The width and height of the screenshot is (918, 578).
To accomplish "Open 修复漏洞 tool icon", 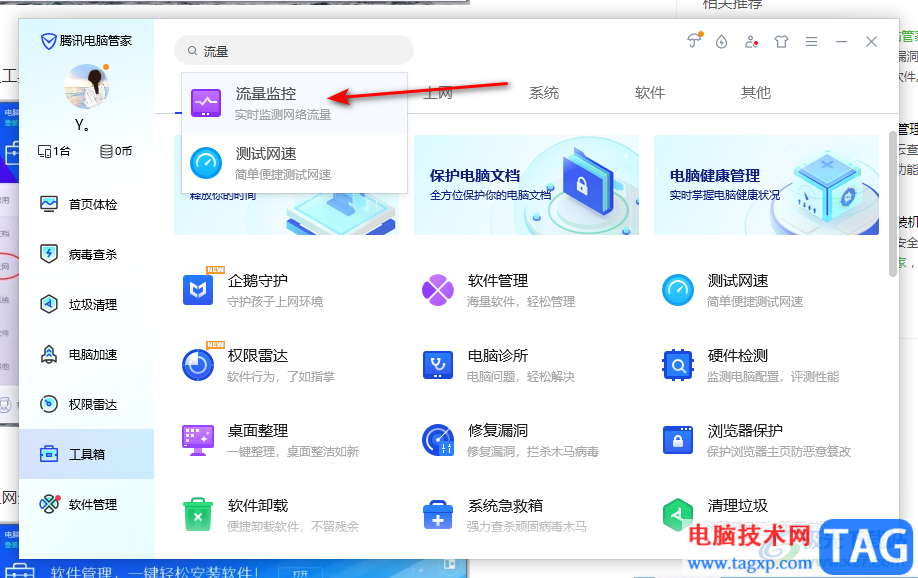I will click(x=438, y=440).
